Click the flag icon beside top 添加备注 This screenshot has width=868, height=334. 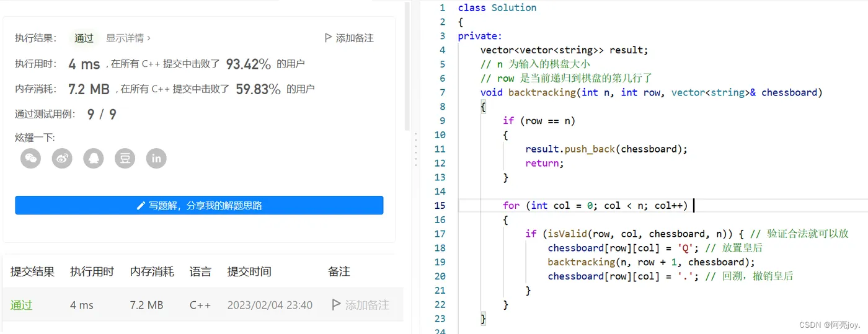click(x=328, y=38)
